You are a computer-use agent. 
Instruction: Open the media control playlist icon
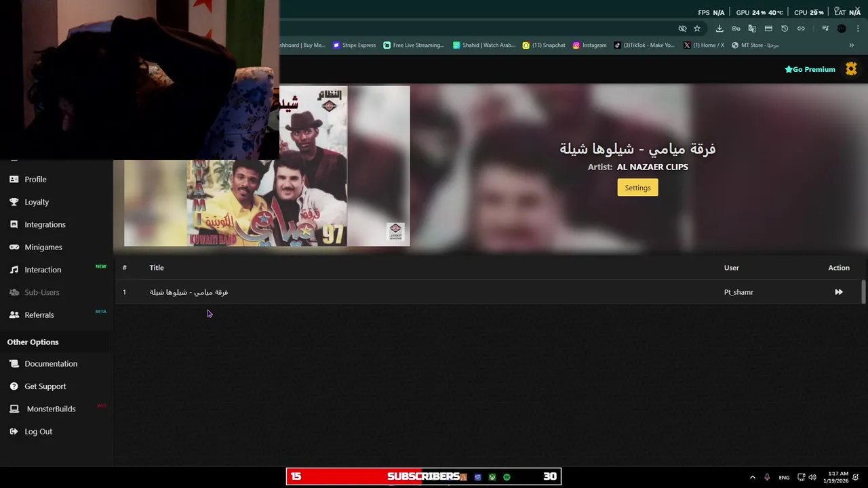tap(825, 28)
